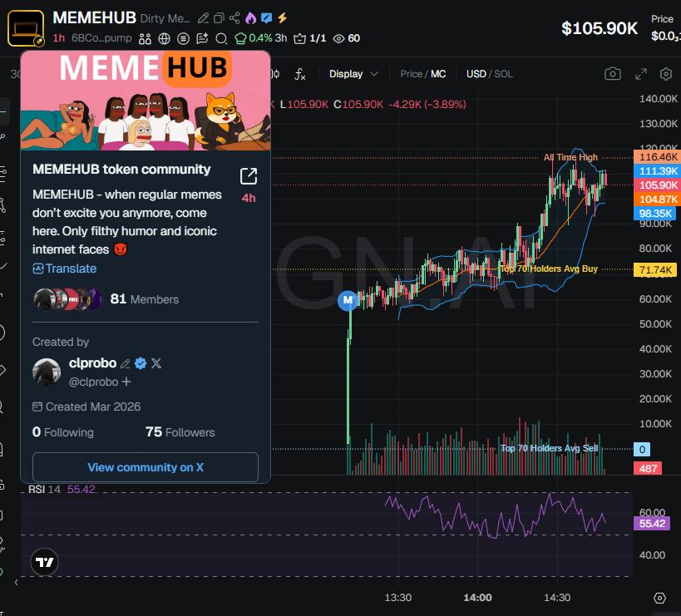Open clprobo creator name
The image size is (681, 616).
click(x=92, y=363)
